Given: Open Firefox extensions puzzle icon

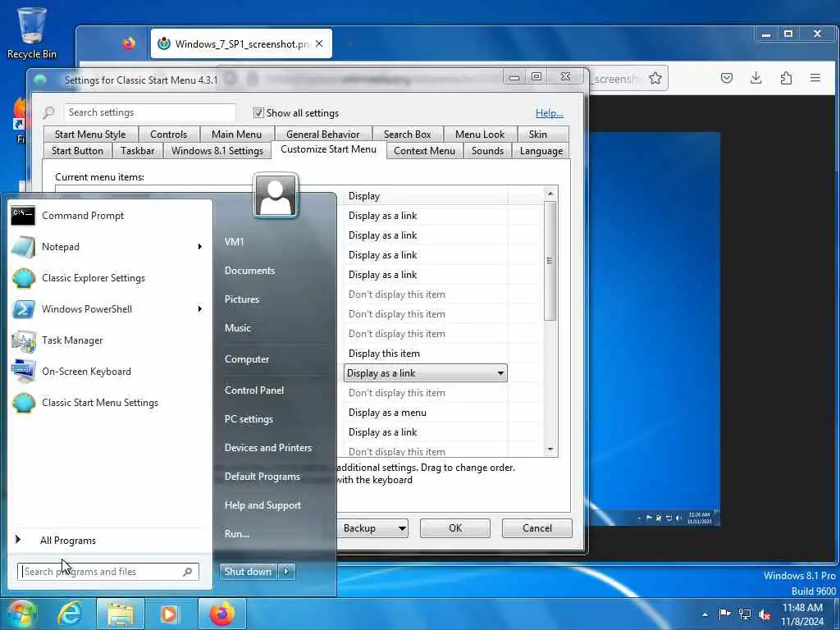Looking at the screenshot, I should tap(786, 78).
